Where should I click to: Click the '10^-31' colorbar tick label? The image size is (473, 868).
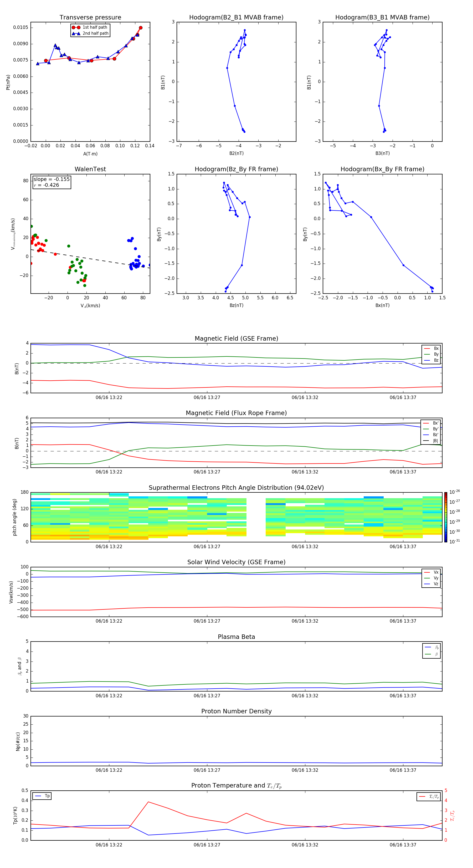click(455, 542)
